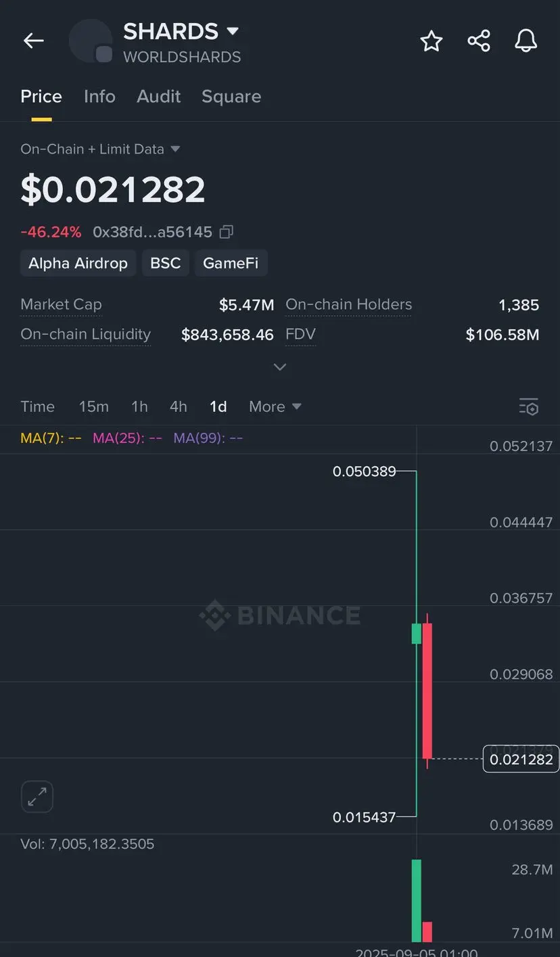The height and width of the screenshot is (957, 560).
Task: Expand chart to fullscreen
Action: (37, 797)
